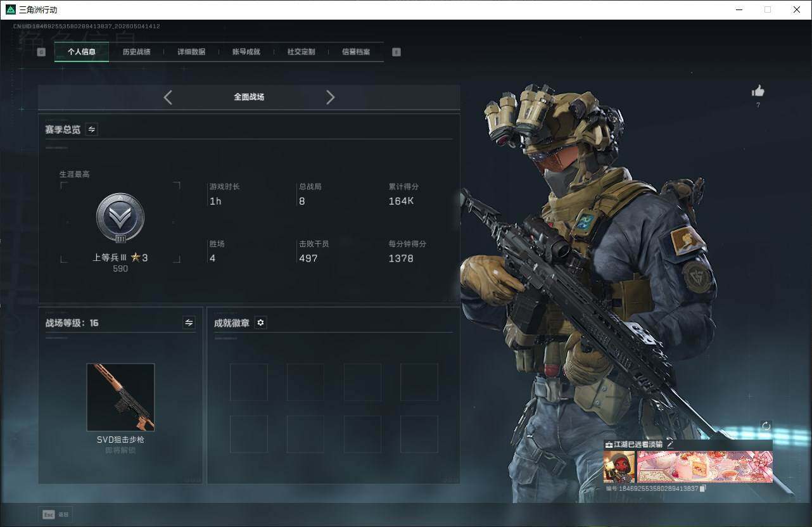Go to the 账号成就 tab
This screenshot has height=527, width=812.
(x=246, y=52)
